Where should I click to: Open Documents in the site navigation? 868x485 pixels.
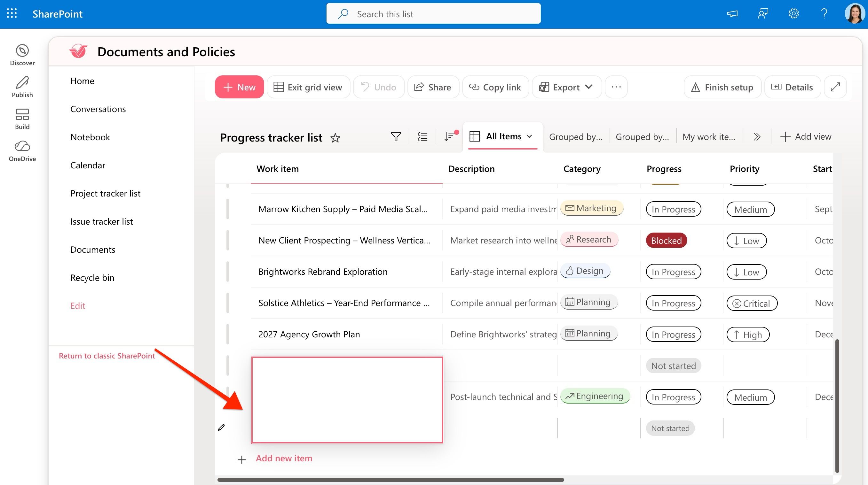coord(93,250)
